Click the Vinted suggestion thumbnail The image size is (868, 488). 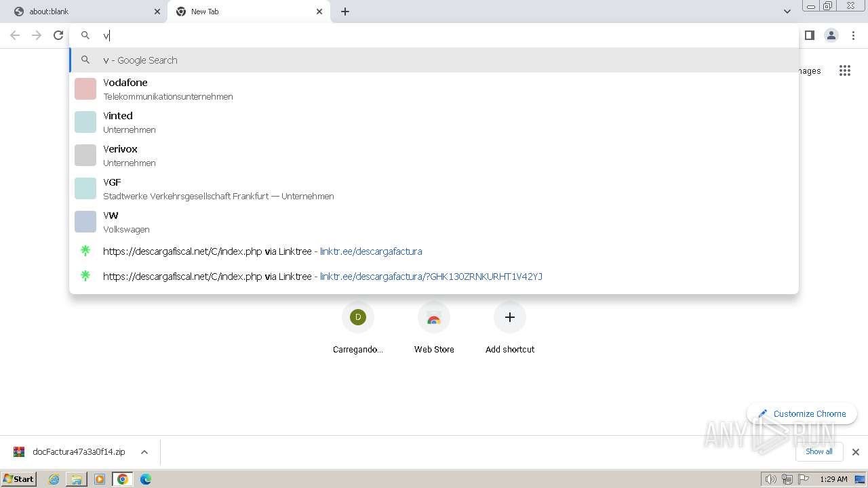(85, 122)
